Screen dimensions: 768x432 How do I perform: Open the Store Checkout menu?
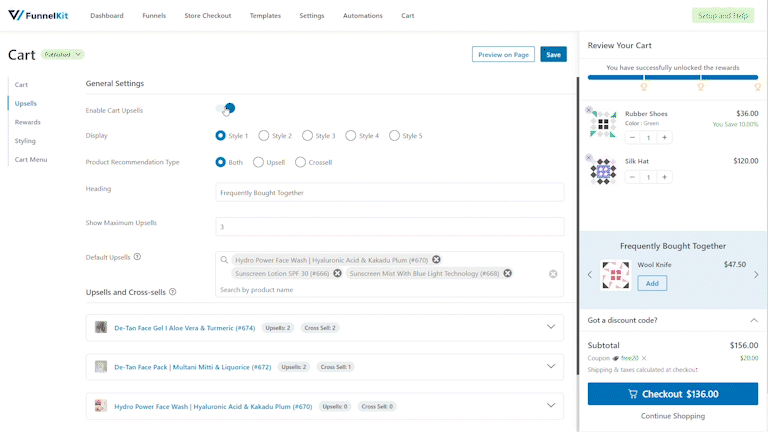pyautogui.click(x=208, y=16)
